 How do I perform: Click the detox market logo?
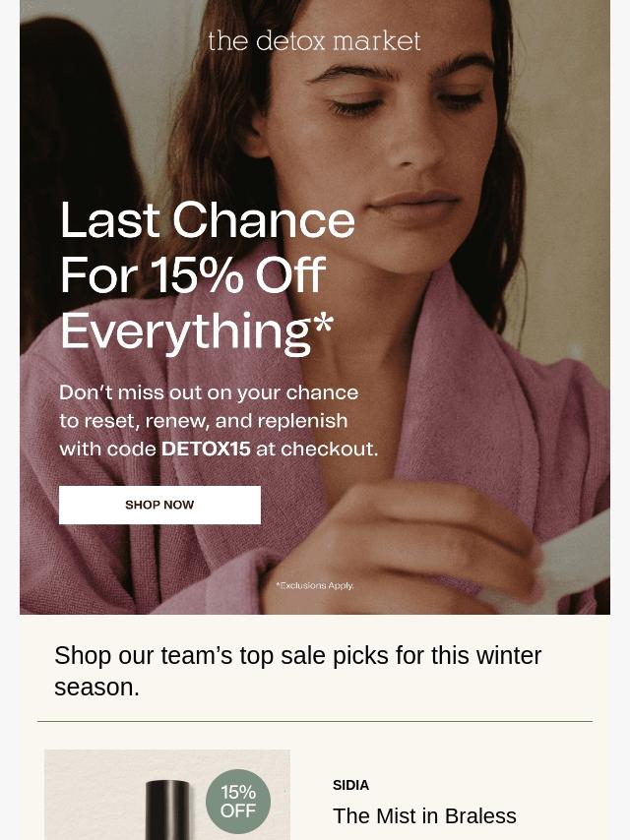pos(314,41)
